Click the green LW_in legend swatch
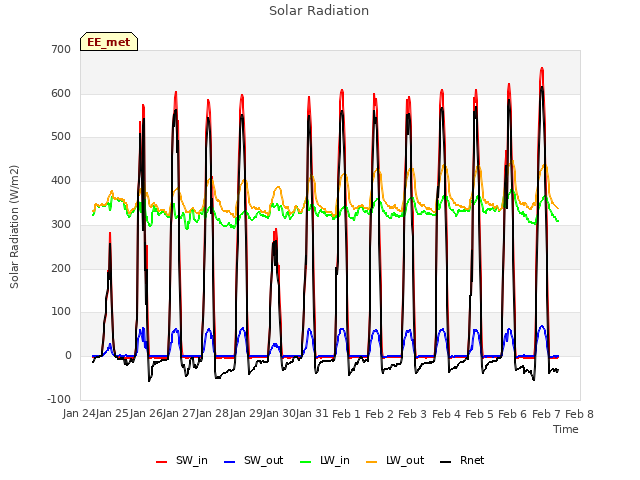Viewport: 640px width, 480px height. point(306,462)
